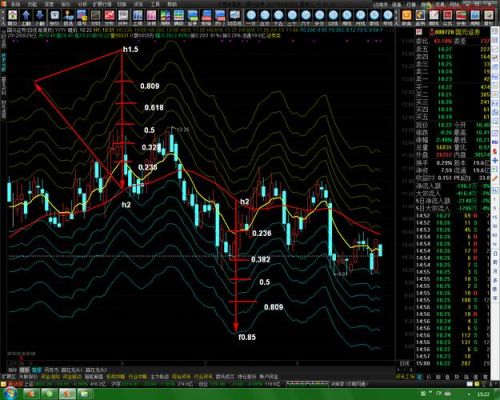Click the 14:57 row in the tick list
Screen dimensions: 500x400
click(452, 356)
